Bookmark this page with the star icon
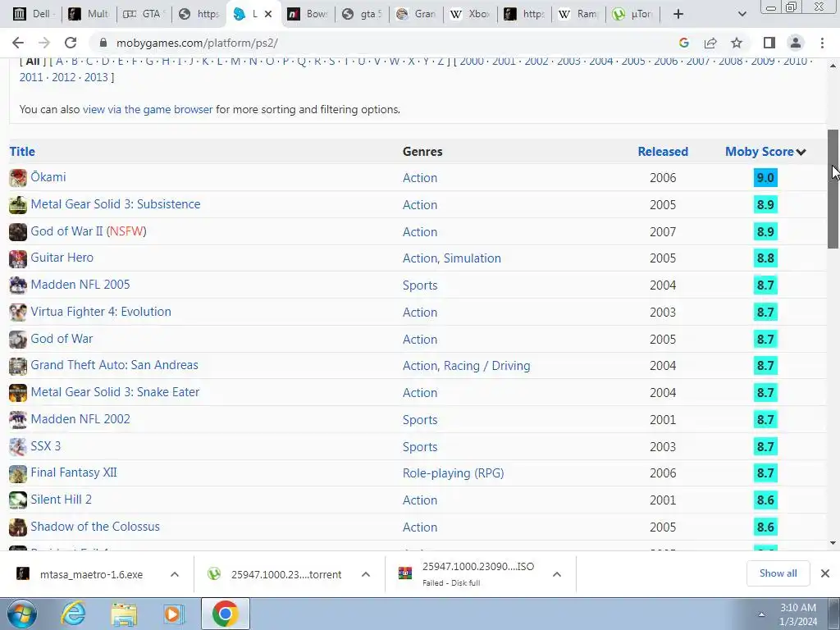This screenshot has width=840, height=630. point(737,43)
